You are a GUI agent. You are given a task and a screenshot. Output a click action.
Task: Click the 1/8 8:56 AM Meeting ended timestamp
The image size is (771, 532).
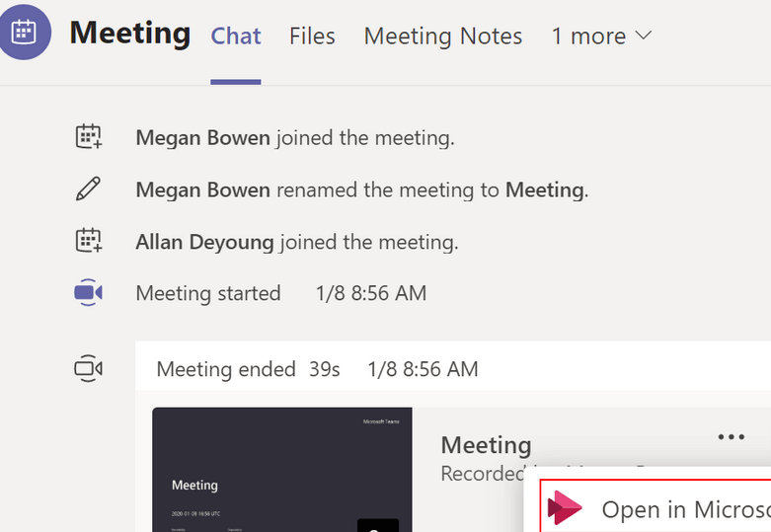click(x=423, y=369)
